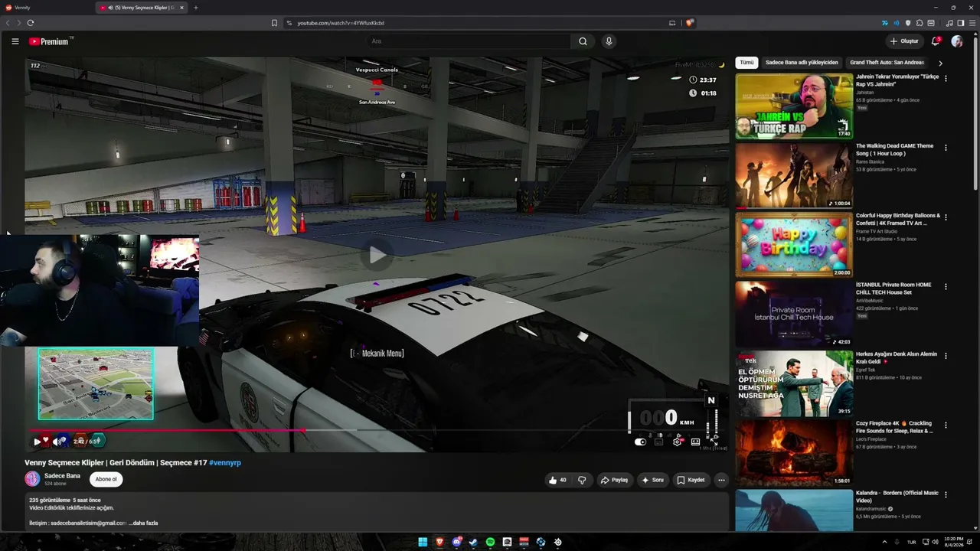Viewport: 980px width, 551px height.
Task: Open Brave Shields lion icon
Action: tap(689, 23)
